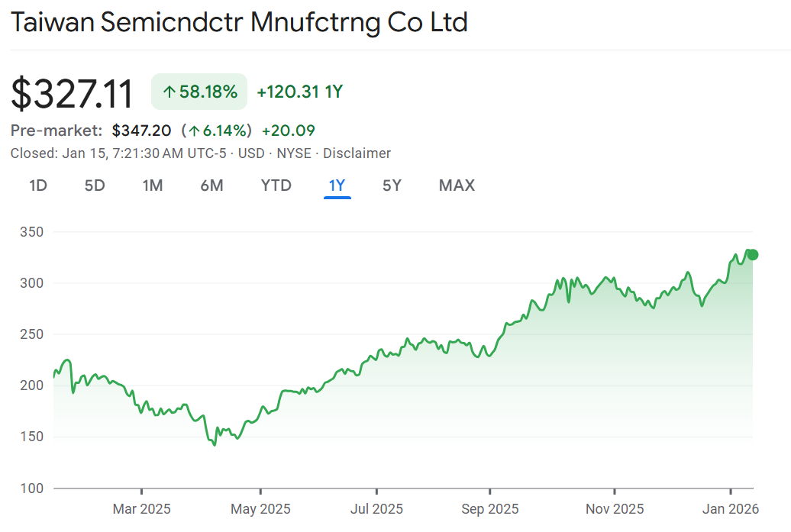Switch to the 5D range tab
This screenshot has width=791, height=532.
coord(95,185)
